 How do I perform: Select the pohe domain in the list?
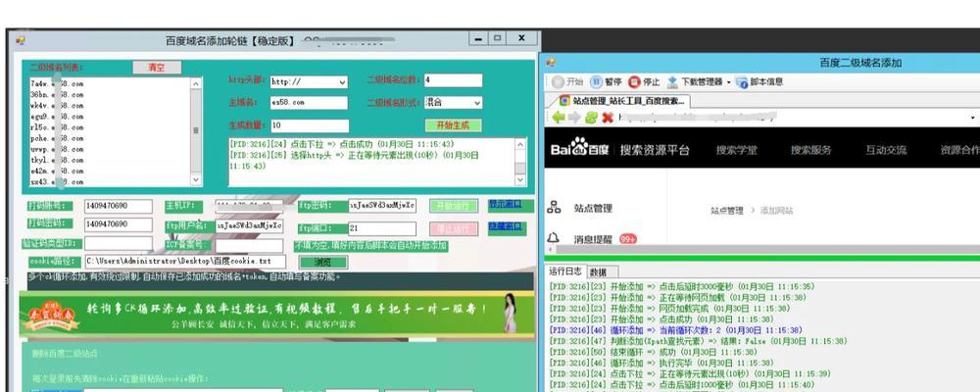57,138
